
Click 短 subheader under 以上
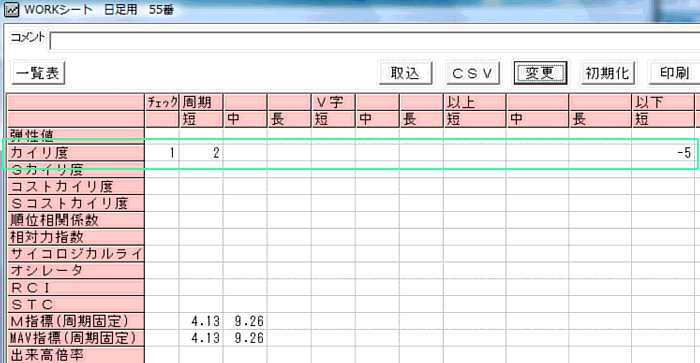(x=475, y=120)
